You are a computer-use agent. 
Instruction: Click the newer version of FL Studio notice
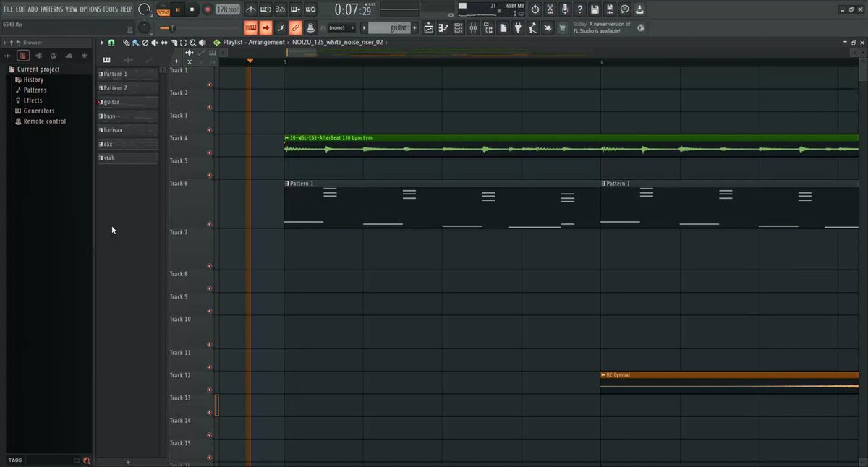(602, 27)
